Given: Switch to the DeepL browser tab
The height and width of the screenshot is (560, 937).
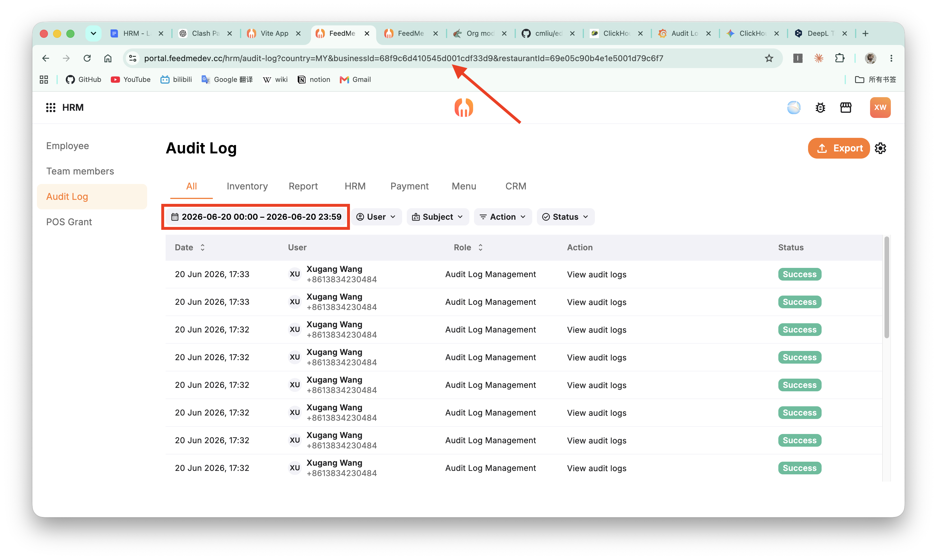Looking at the screenshot, I should pos(821,33).
